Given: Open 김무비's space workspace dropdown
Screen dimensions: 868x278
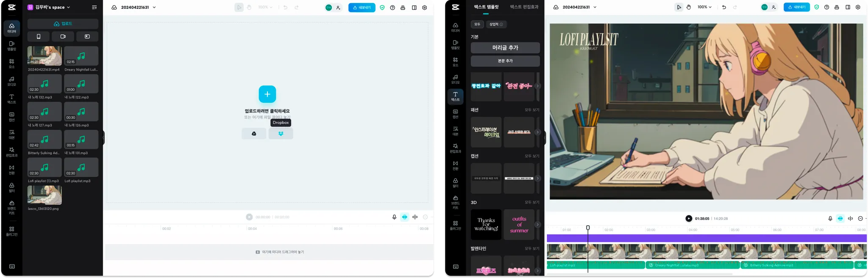Looking at the screenshot, I should [x=49, y=7].
